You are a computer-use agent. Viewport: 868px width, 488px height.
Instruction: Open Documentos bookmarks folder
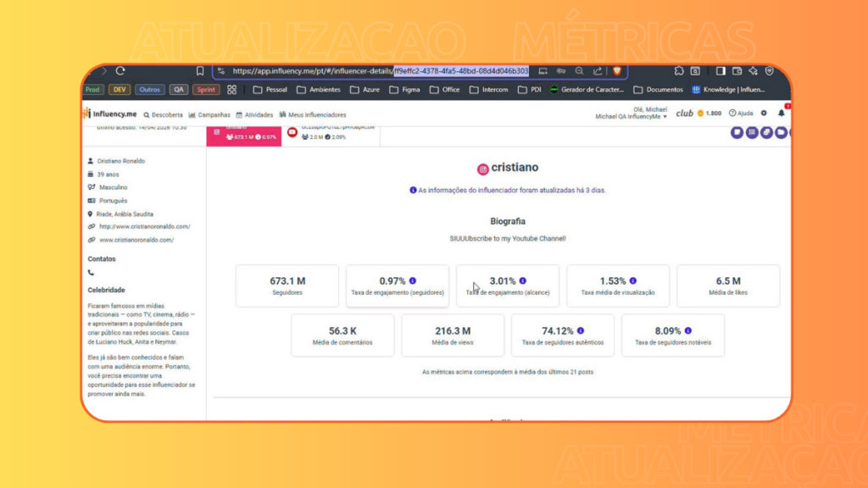(658, 90)
